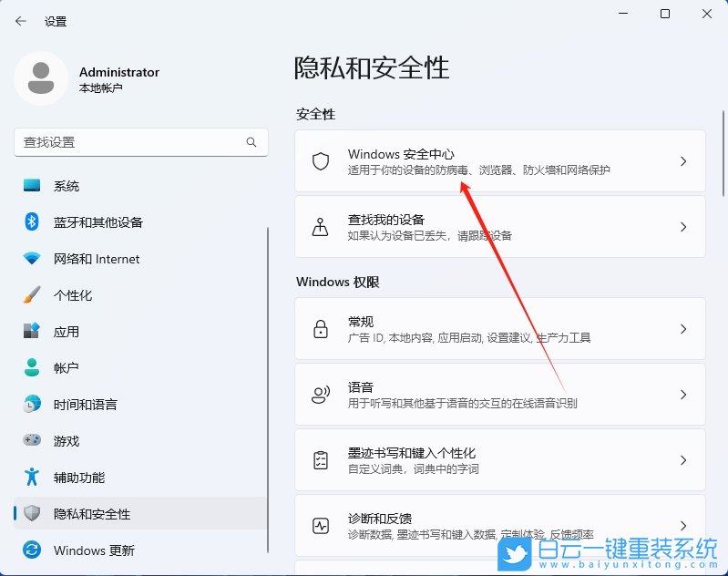Expand 查找我的设备 chevron

pyautogui.click(x=683, y=227)
